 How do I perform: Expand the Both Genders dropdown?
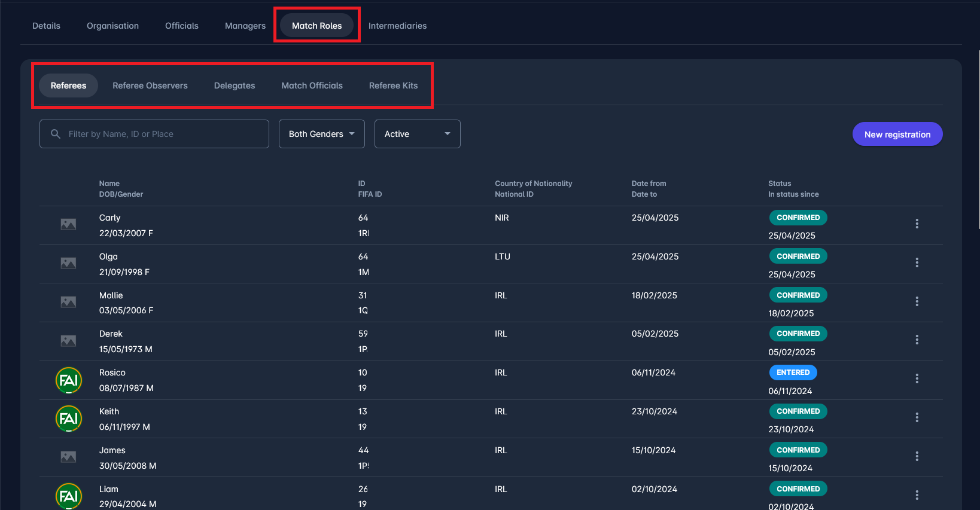point(321,134)
